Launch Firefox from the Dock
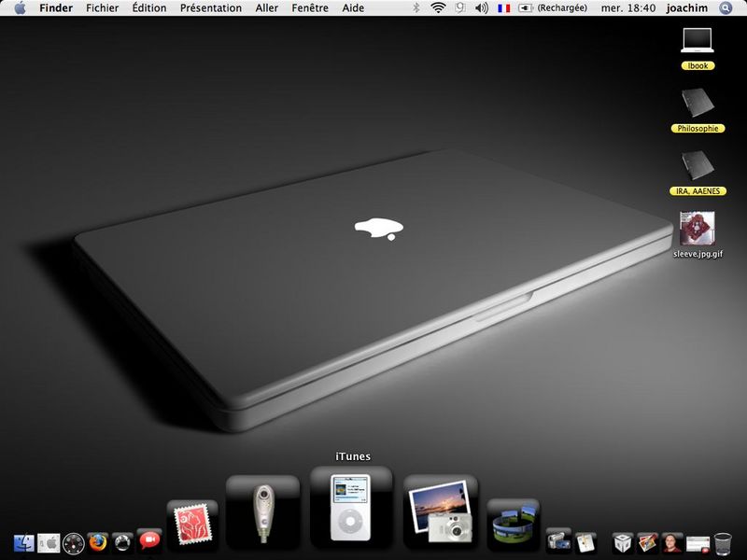The image size is (747, 560). pyautogui.click(x=98, y=542)
